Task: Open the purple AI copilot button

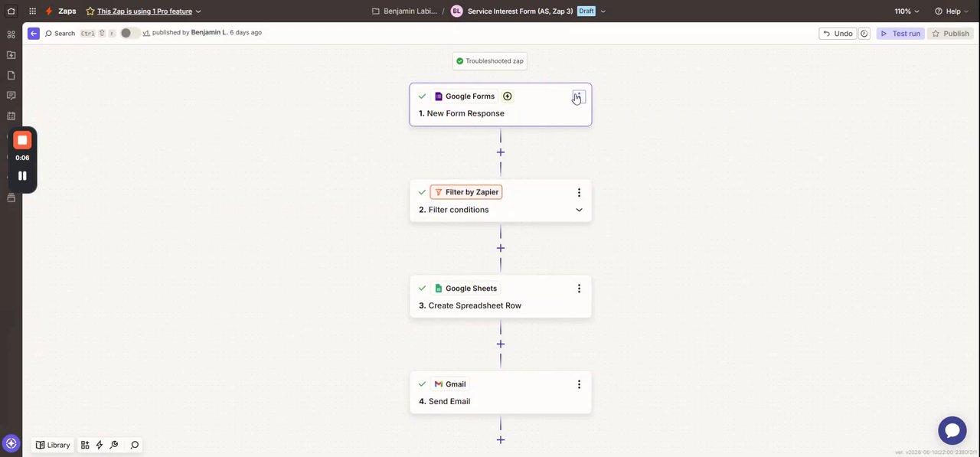Action: pos(11,443)
